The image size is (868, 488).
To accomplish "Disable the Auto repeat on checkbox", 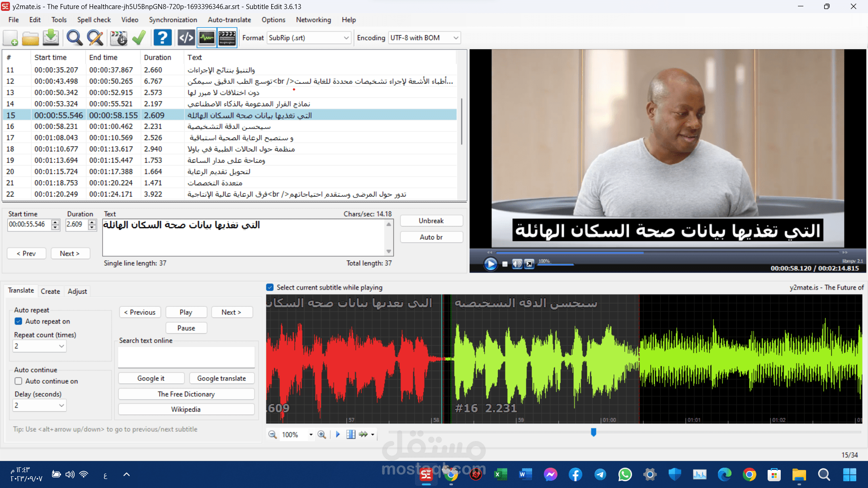I will [x=19, y=321].
